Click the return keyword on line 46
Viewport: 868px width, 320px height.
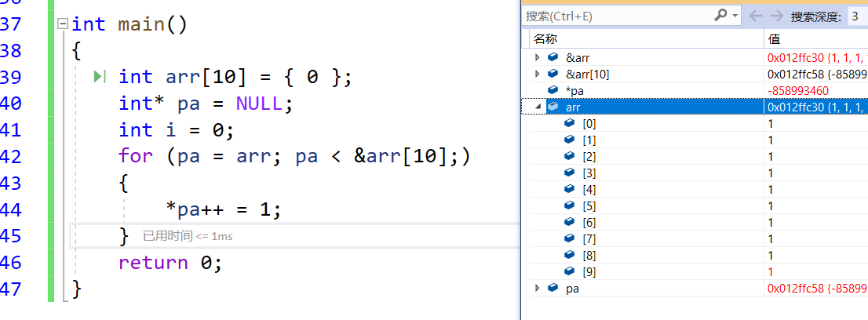coord(153,263)
